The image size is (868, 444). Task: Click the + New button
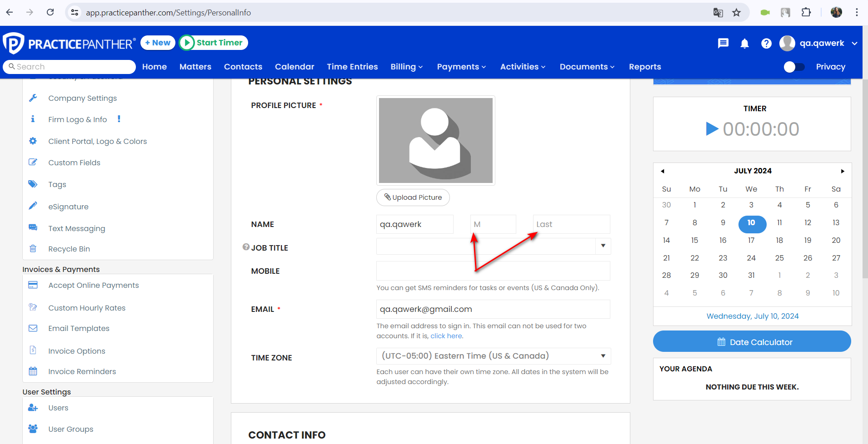[158, 43]
